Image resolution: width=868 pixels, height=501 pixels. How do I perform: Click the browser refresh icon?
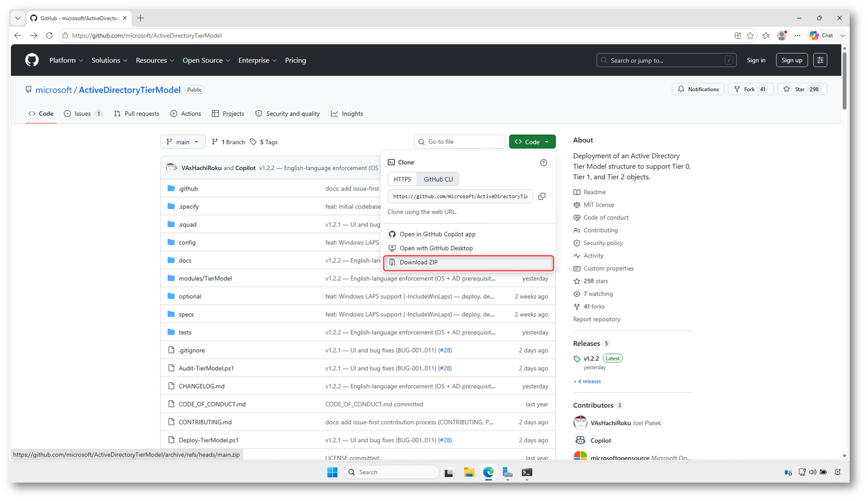click(x=49, y=35)
